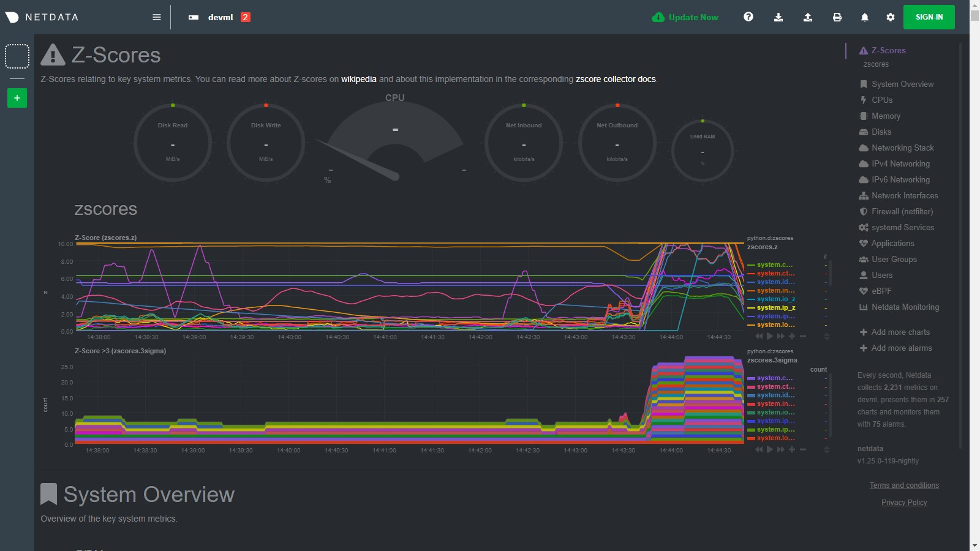Viewport: 980px width, 551px height.
Task: Zoom in the Z-Score chart with plus icon
Action: [792, 336]
